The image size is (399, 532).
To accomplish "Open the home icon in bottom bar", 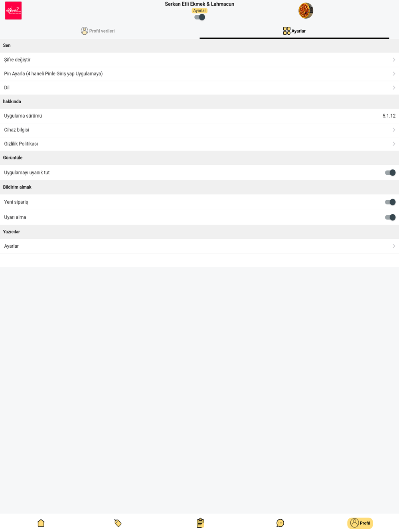I will pos(41,523).
